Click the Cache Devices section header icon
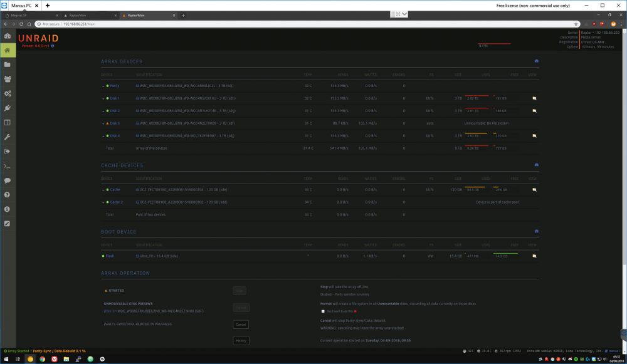This screenshot has width=627, height=364. [x=537, y=165]
